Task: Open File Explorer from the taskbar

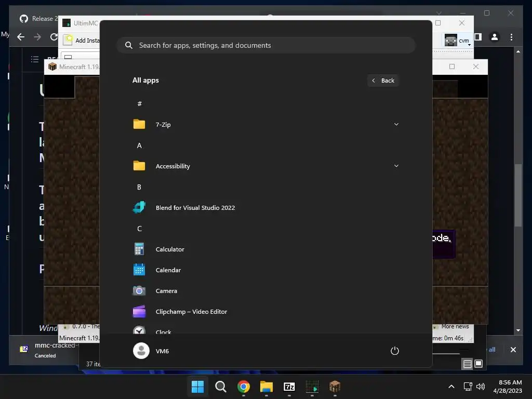Action: (267, 387)
